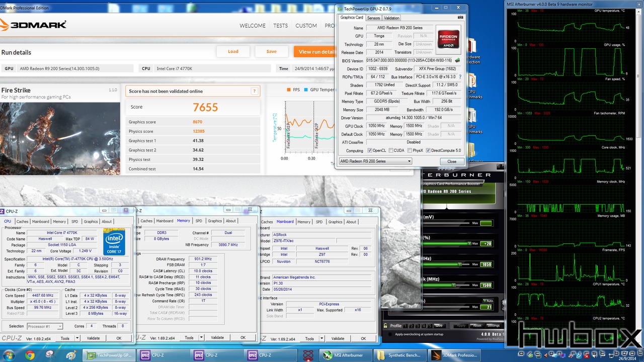Click the Physics score value 12385
Viewport: 644px width, 362px height.
[x=198, y=131]
